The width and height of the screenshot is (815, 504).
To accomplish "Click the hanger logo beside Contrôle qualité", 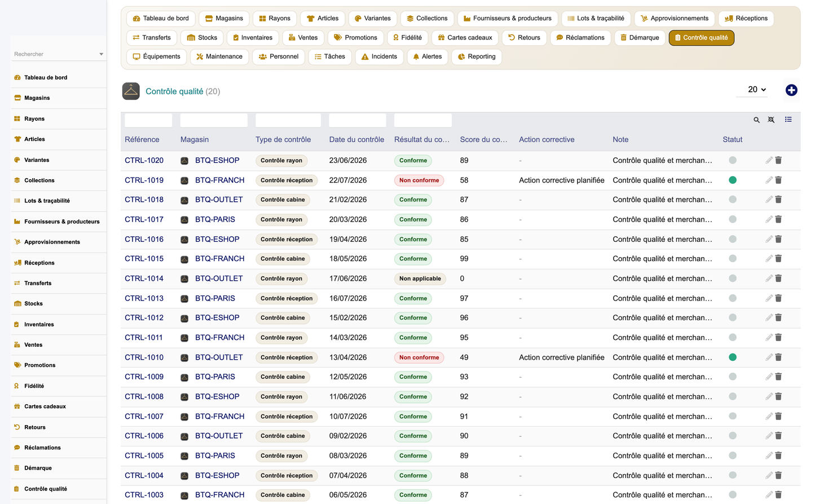I will [131, 91].
